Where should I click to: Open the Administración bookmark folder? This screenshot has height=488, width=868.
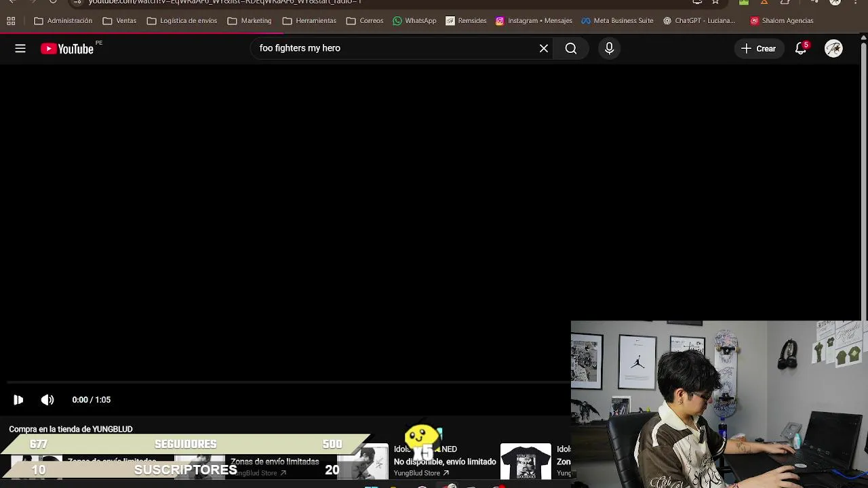[63, 21]
